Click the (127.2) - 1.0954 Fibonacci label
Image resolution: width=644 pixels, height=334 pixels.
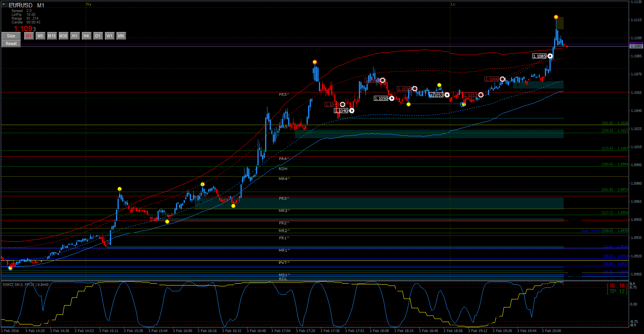615,213
